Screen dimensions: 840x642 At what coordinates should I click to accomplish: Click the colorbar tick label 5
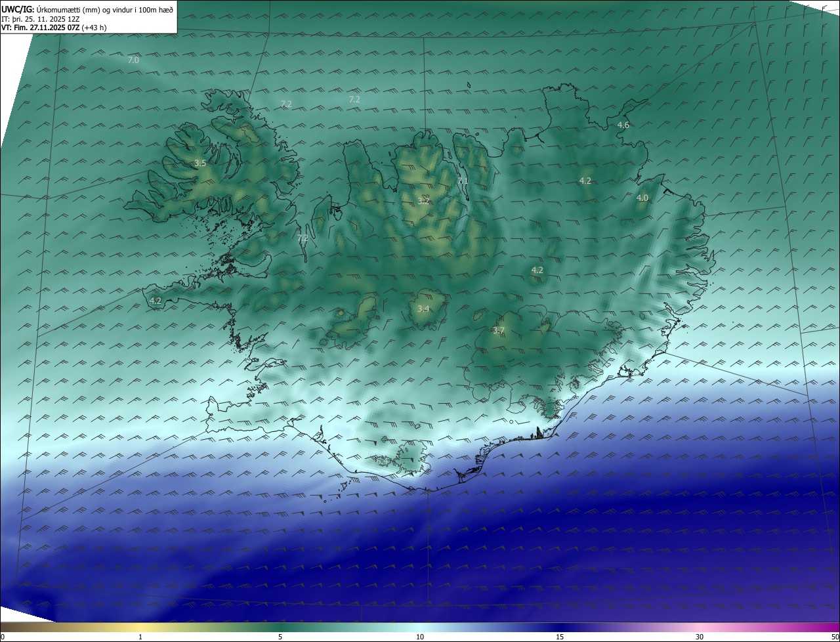click(280, 637)
